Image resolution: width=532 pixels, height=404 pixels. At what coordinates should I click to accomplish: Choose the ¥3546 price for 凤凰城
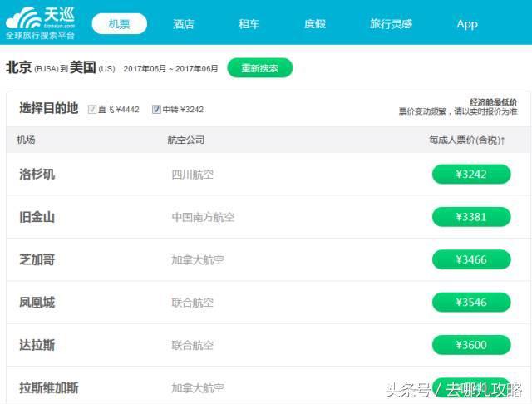pos(471,303)
